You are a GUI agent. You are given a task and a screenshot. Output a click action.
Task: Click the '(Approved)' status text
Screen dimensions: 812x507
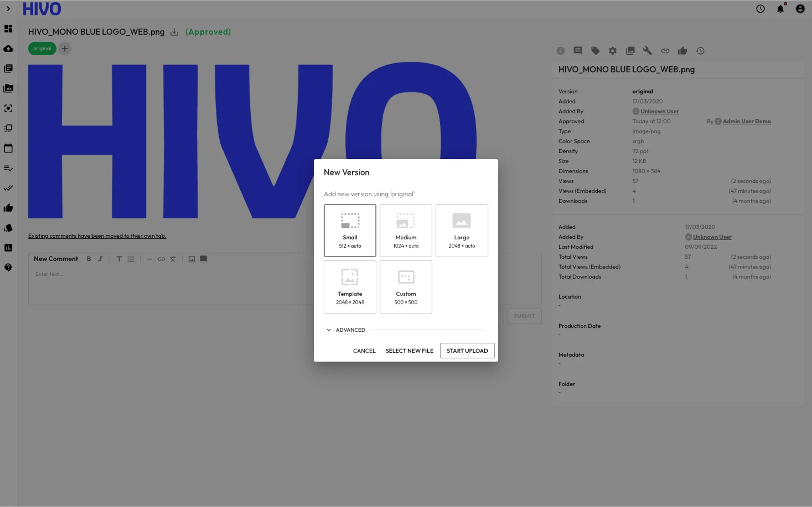[208, 32]
